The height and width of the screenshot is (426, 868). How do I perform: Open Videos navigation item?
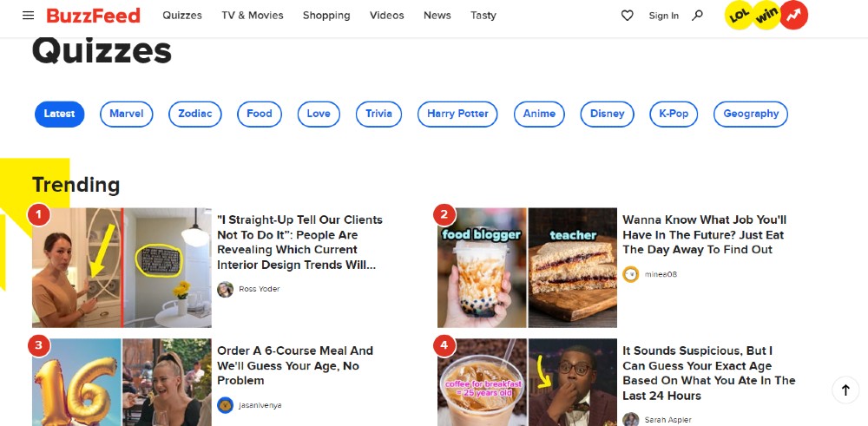point(387,16)
